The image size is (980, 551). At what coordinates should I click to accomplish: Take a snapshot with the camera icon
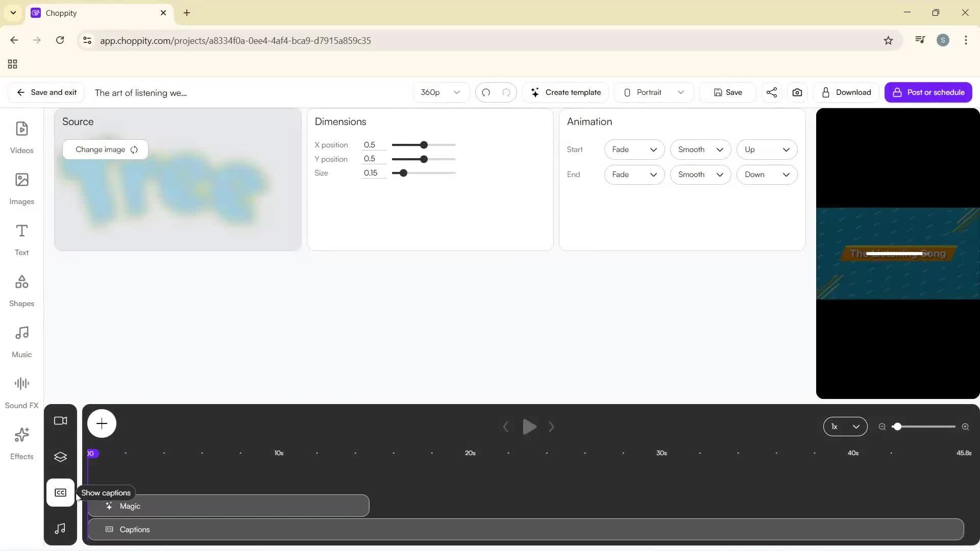point(797,92)
